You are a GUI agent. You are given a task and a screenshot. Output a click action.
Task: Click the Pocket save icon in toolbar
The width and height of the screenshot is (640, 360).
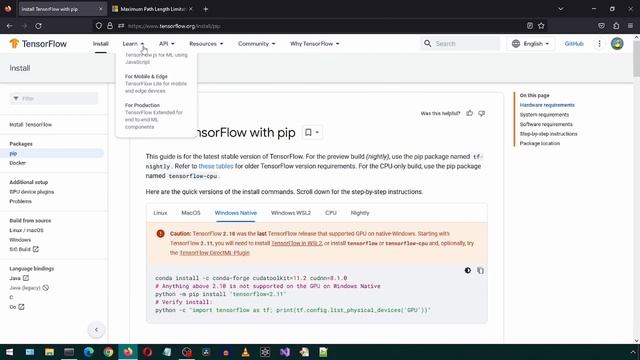[601, 26]
